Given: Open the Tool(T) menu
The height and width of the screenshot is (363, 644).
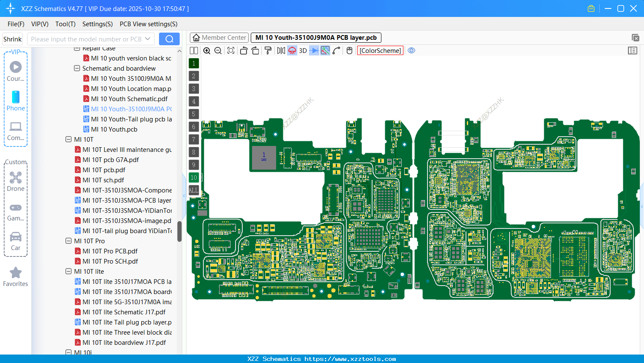Looking at the screenshot, I should pos(65,24).
